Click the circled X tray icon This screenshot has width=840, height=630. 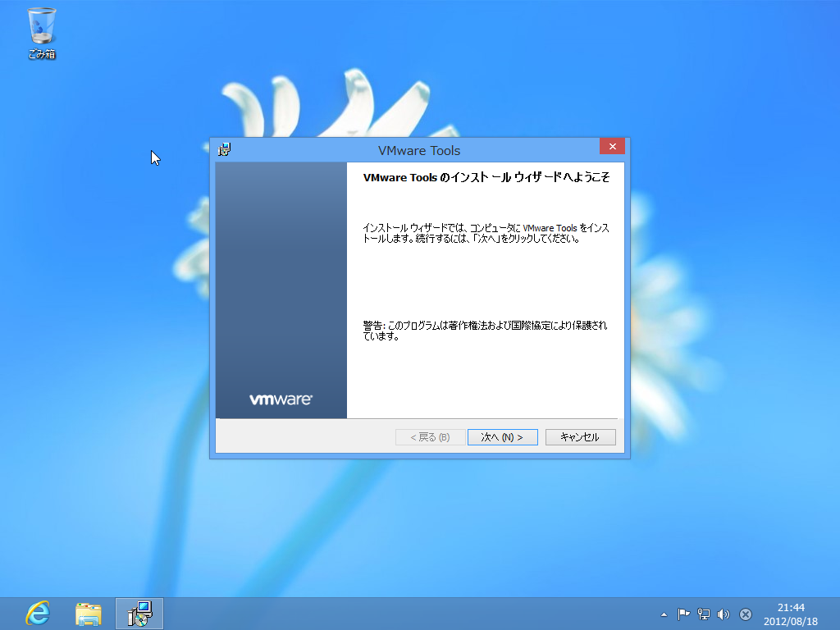click(745, 614)
